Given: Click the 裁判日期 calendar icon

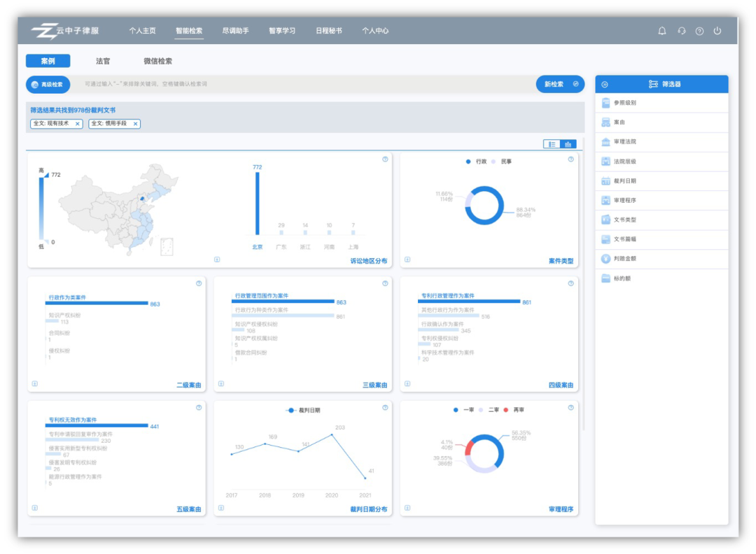Looking at the screenshot, I should (x=605, y=180).
